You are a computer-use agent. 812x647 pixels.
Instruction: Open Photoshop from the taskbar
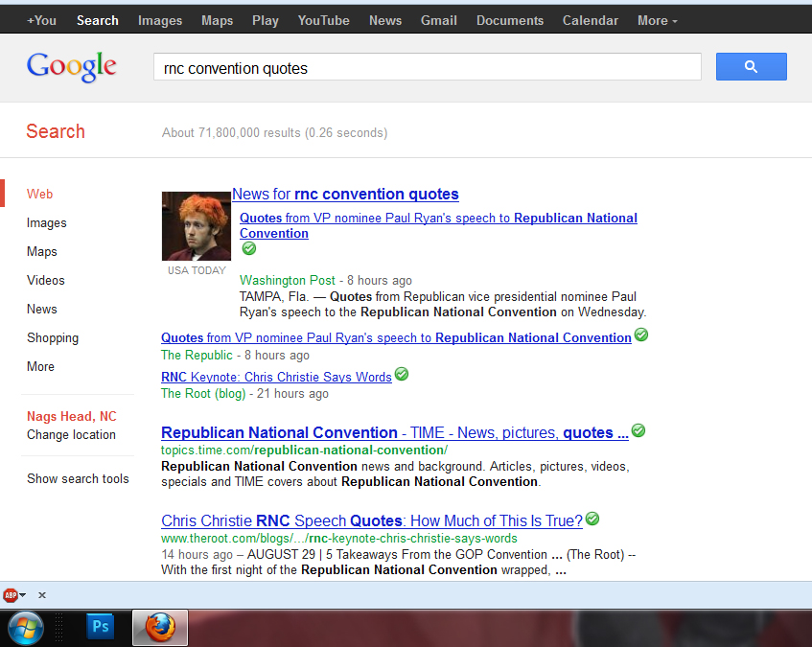pos(100,627)
